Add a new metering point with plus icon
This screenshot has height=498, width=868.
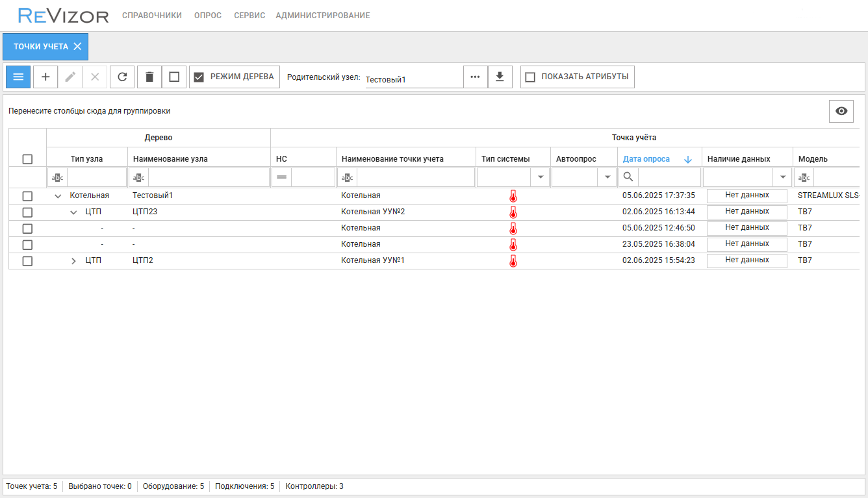[45, 77]
